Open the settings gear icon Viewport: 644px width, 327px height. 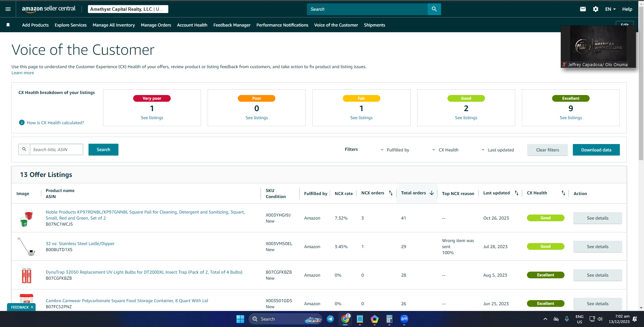[x=596, y=9]
